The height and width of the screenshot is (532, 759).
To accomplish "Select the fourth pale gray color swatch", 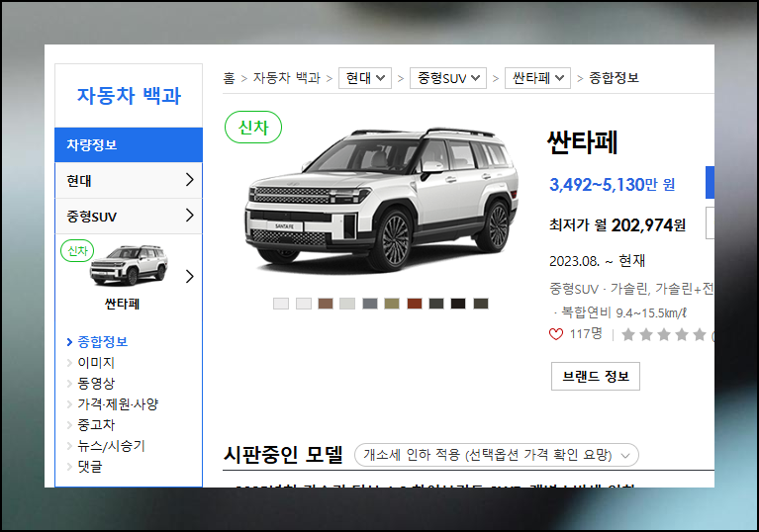I will [347, 304].
